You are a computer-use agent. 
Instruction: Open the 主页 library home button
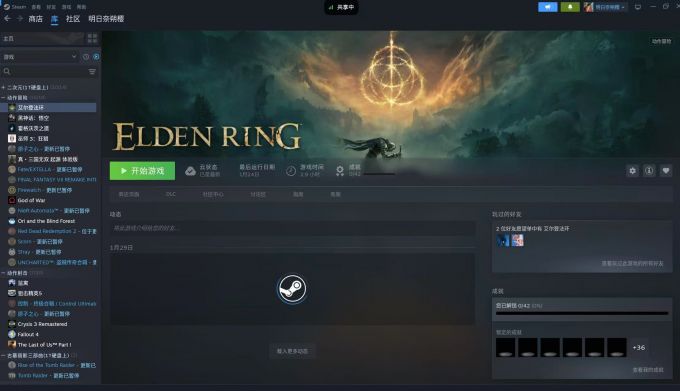(42, 39)
